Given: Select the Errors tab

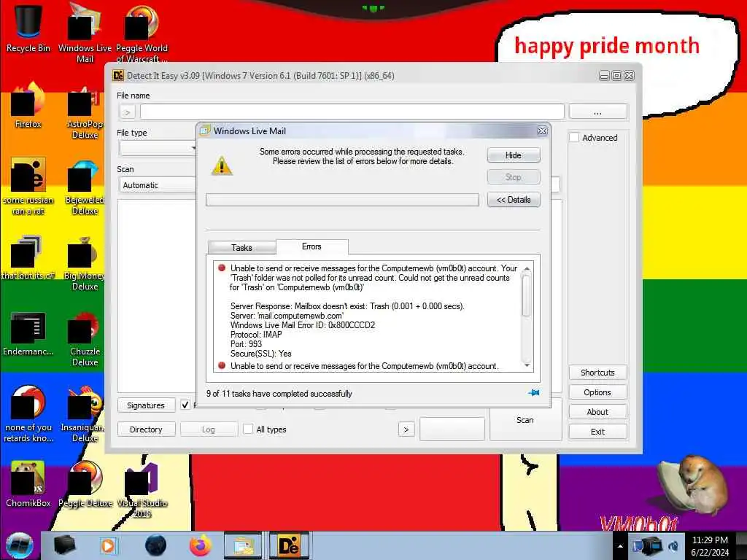Looking at the screenshot, I should (x=311, y=246).
